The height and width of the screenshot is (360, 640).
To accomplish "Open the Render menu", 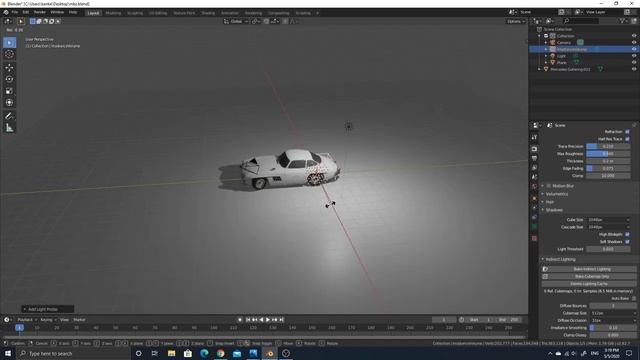I will coord(40,13).
